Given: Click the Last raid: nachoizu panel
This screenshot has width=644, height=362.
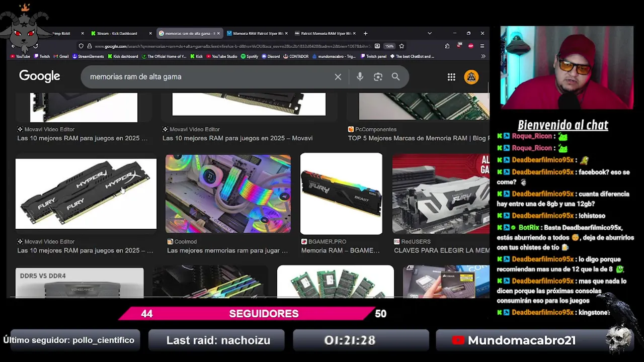Looking at the screenshot, I should coord(217,340).
